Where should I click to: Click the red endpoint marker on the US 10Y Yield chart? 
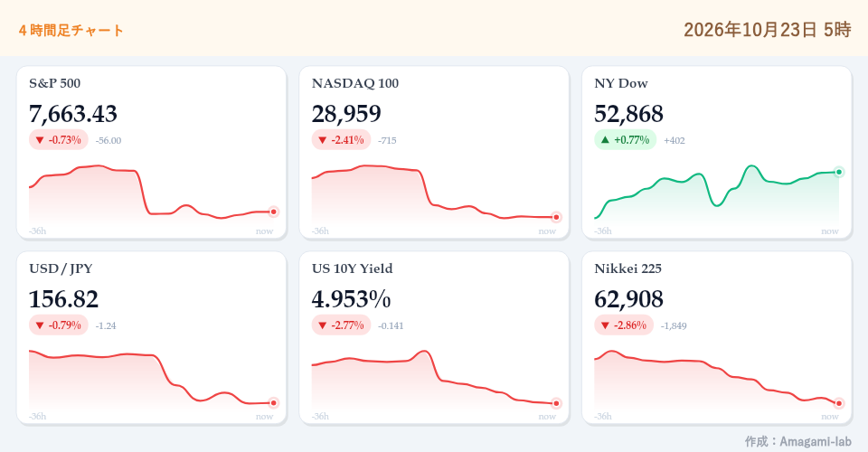pos(556,403)
